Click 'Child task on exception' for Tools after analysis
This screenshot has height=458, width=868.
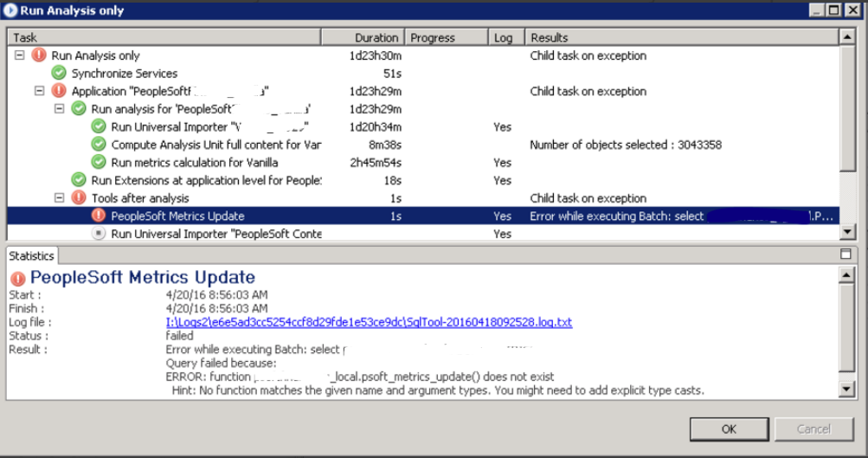coord(588,197)
